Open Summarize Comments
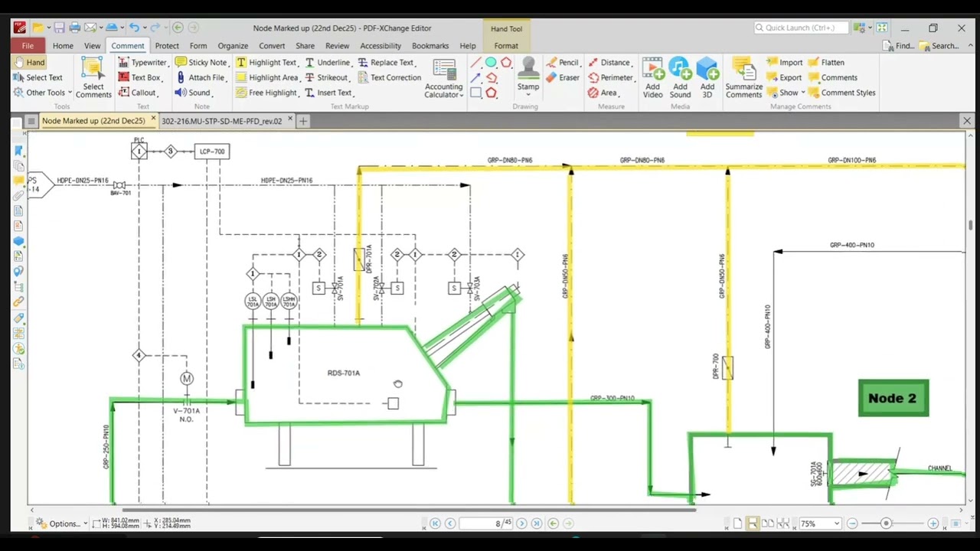 click(744, 78)
